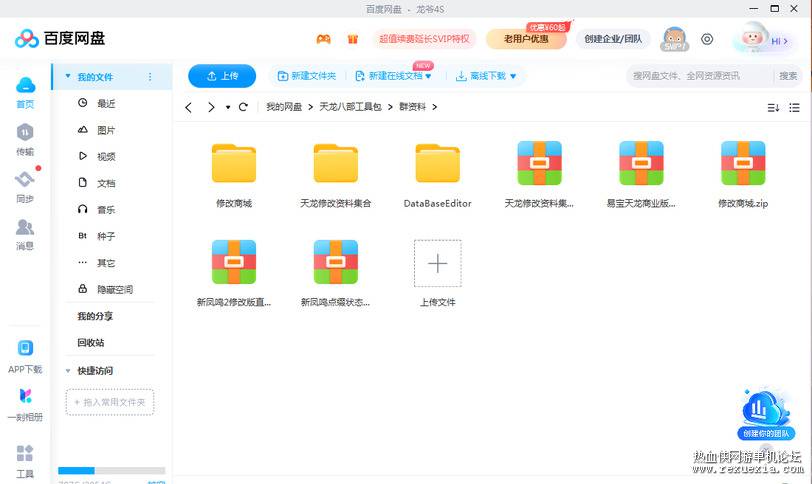Select 其它 in the sidebar
The height and width of the screenshot is (484, 812).
click(x=106, y=263)
